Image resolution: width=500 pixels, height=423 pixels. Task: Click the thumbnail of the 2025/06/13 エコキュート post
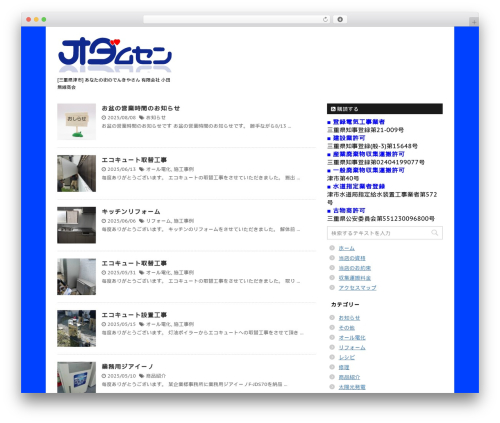[x=76, y=173]
